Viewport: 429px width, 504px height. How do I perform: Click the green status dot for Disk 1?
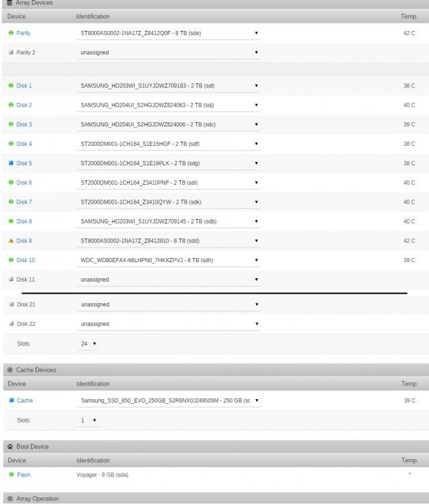pyautogui.click(x=11, y=85)
